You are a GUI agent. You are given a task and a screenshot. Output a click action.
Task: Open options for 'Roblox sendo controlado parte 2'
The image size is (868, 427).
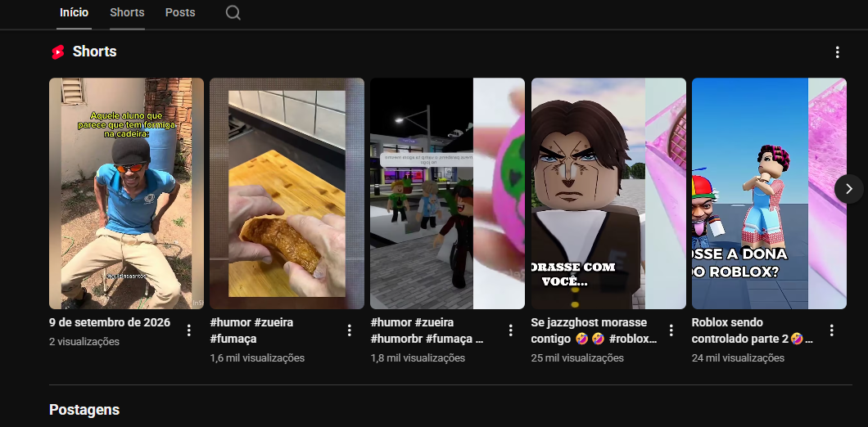click(831, 330)
